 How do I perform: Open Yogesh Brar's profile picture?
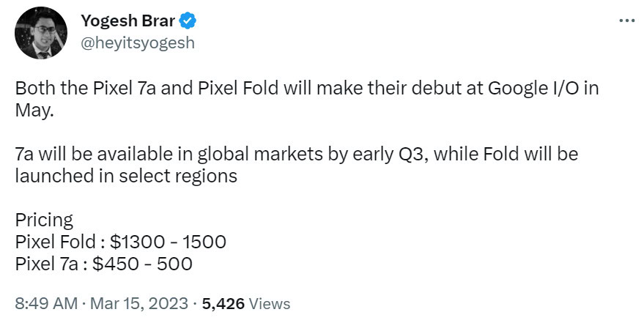[x=41, y=33]
